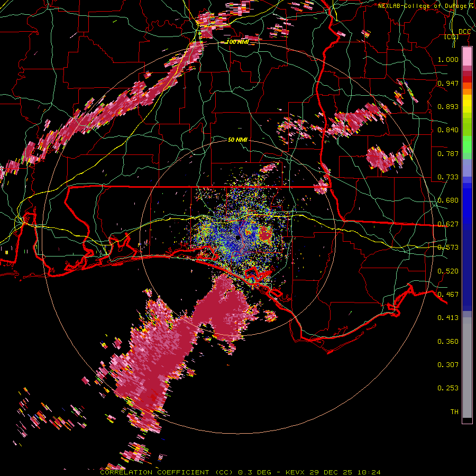This screenshot has width=476, height=476.
Task: Click the Correlation Coefficient caption at bottom
Action: pyautogui.click(x=167, y=472)
